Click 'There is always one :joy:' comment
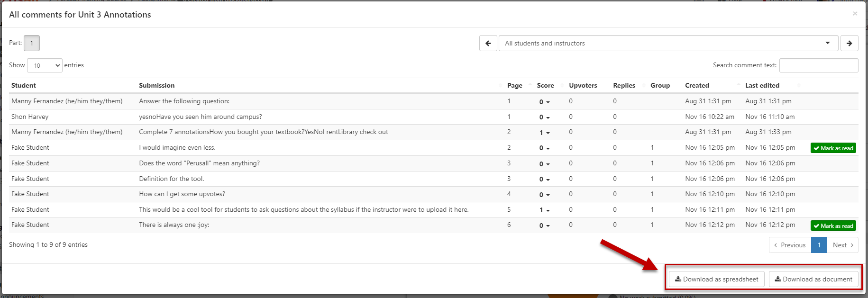 tap(174, 225)
